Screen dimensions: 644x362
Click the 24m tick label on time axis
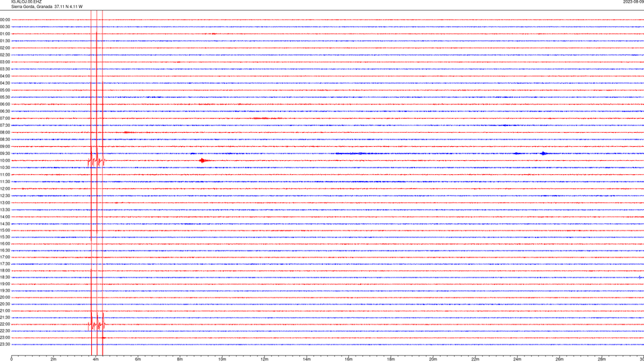point(517,359)
